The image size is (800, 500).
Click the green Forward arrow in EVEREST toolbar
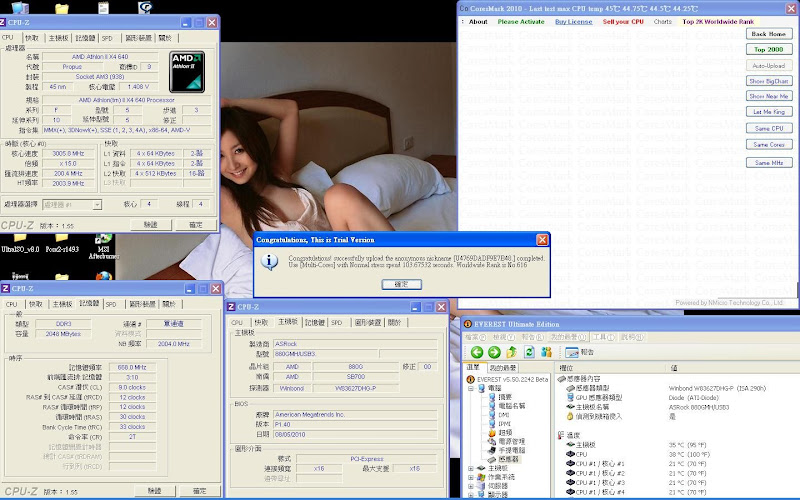[493, 352]
